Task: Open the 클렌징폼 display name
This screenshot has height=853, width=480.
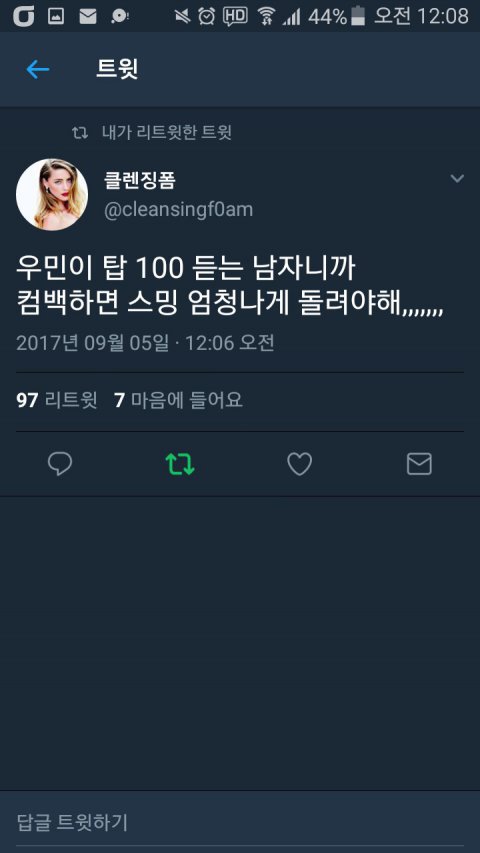Action: tap(140, 180)
